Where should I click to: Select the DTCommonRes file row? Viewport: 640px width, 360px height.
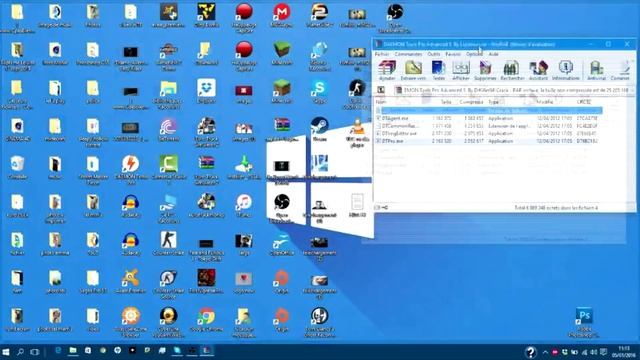(x=488, y=126)
